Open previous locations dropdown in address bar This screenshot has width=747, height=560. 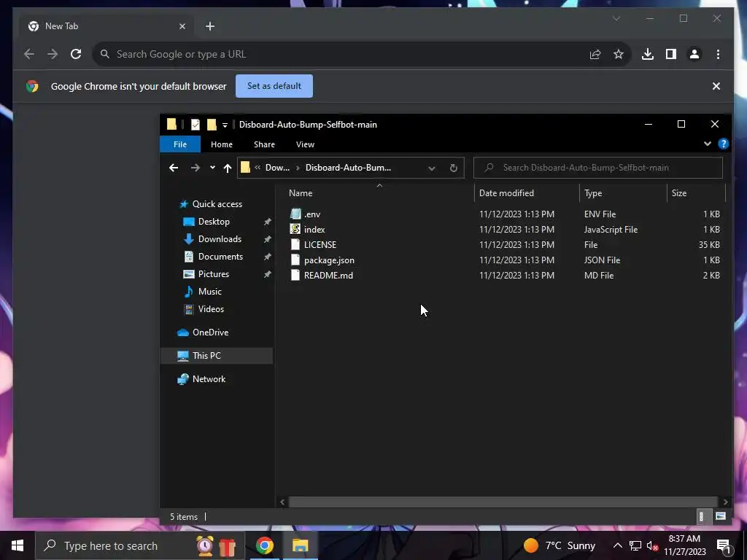pyautogui.click(x=432, y=168)
